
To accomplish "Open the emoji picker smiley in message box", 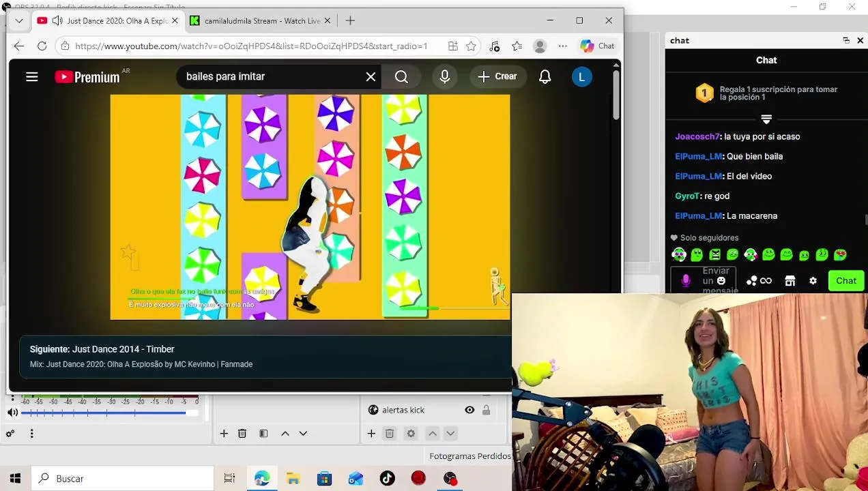I will [x=721, y=281].
